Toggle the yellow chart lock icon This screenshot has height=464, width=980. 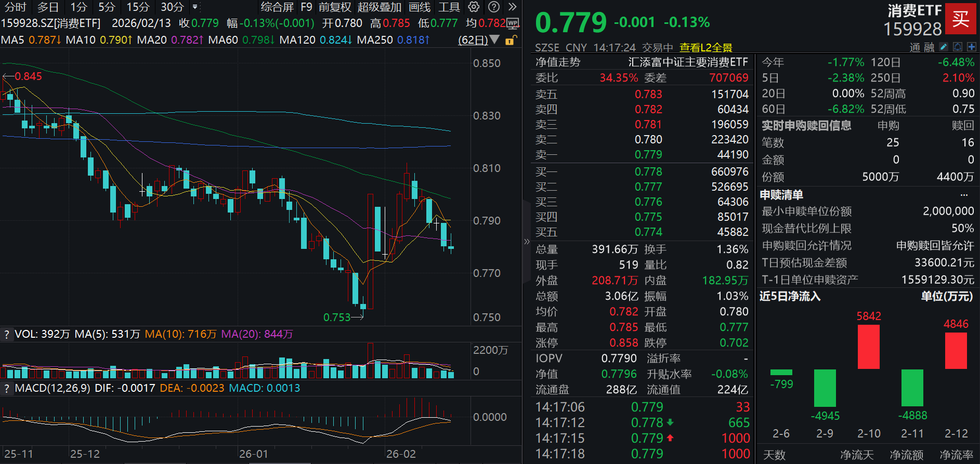point(511,40)
